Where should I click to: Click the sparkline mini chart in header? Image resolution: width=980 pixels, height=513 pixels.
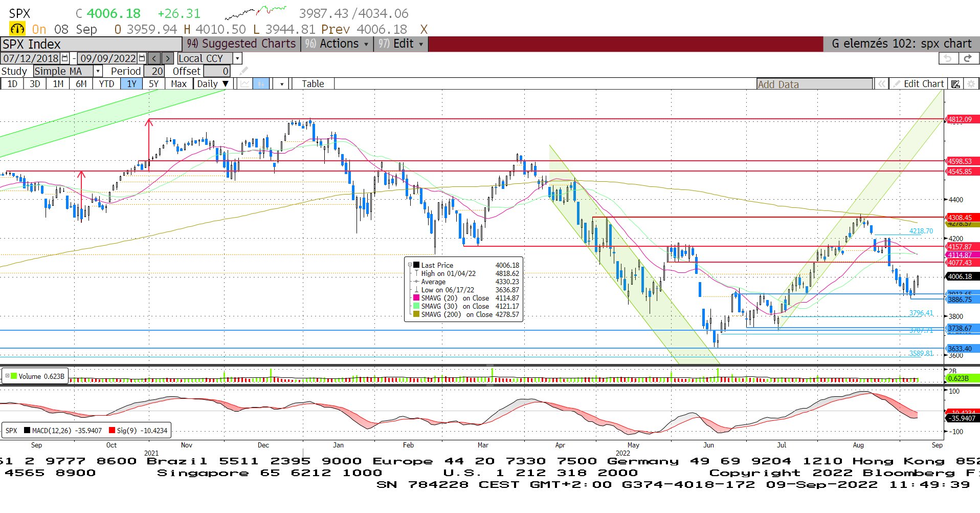point(256,12)
